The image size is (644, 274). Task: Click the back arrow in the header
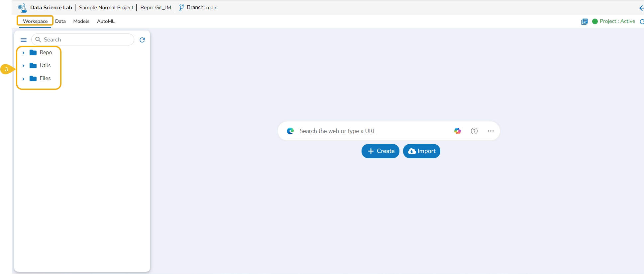(x=641, y=8)
